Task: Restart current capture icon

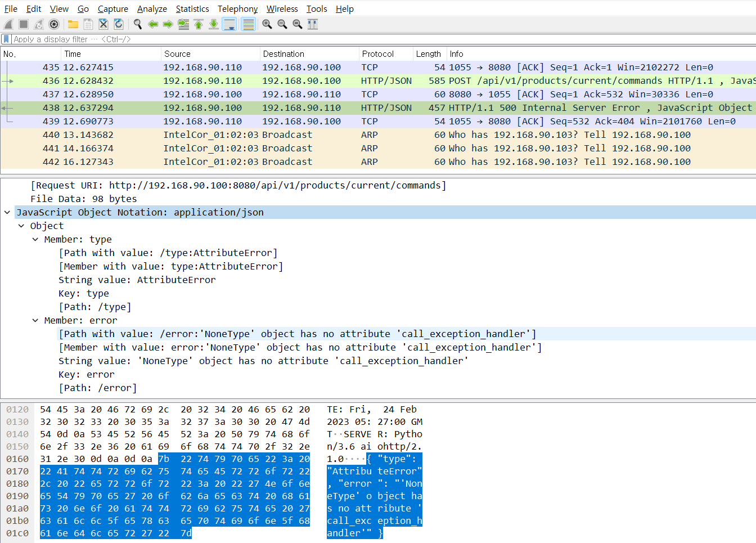Action: click(x=39, y=24)
